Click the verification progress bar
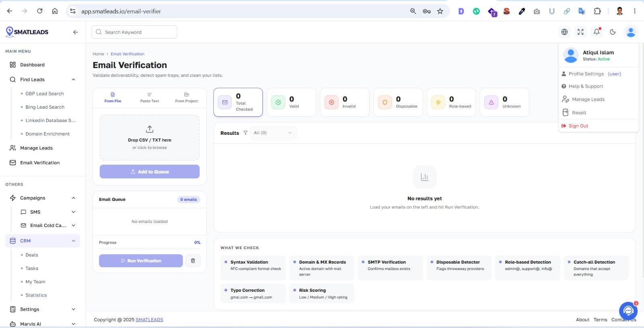 [x=149, y=249]
